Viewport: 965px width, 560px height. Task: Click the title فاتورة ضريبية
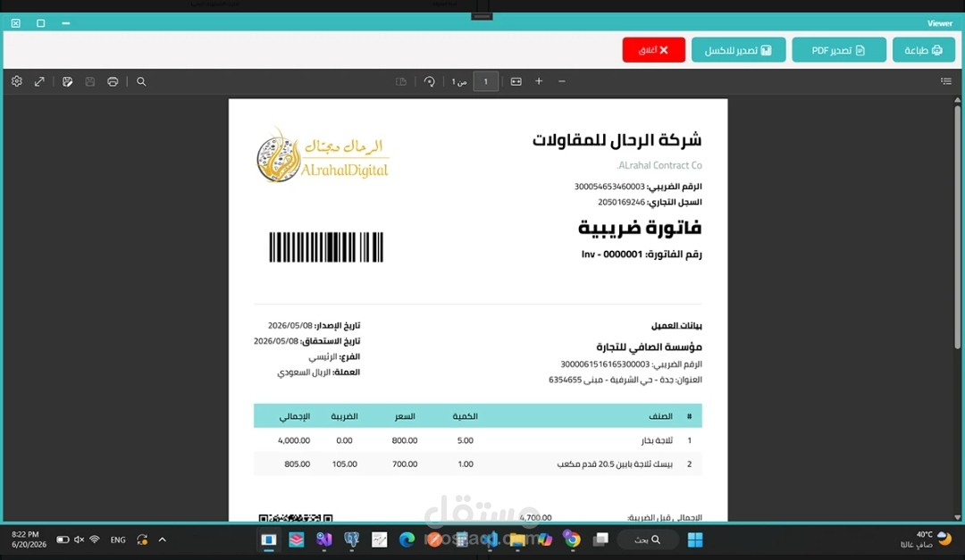click(640, 228)
